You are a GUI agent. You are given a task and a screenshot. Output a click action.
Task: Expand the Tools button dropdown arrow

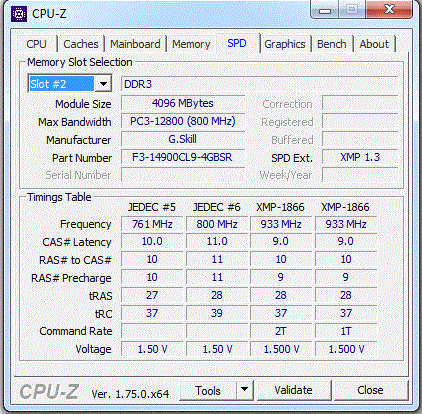(244, 390)
